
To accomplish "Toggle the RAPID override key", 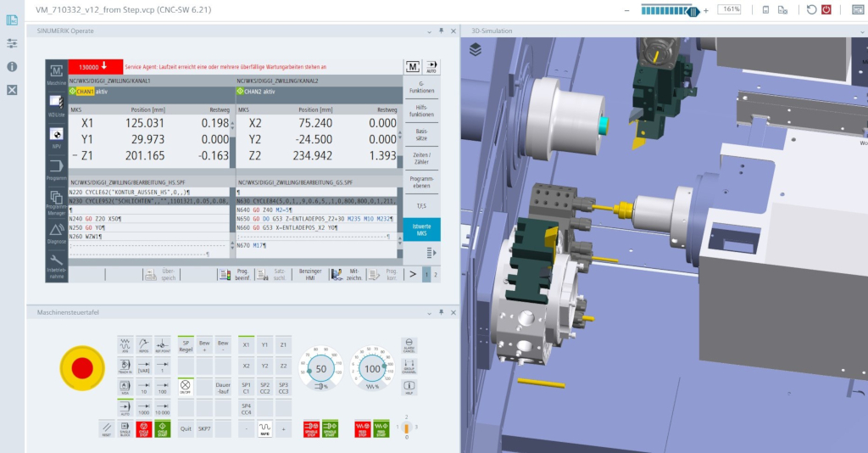I will [264, 428].
